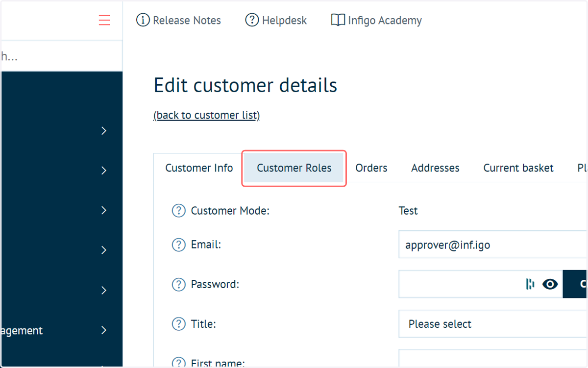Switch to the Customer Roles tab
Screen dimensions: 588x368
(x=294, y=168)
